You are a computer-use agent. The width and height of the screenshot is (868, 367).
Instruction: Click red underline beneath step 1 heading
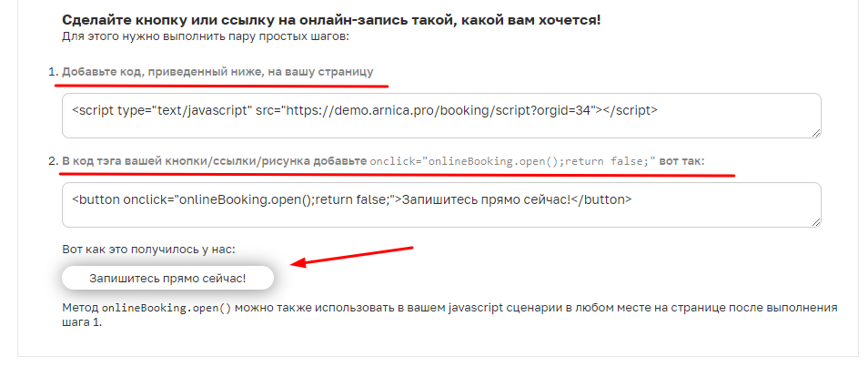221,86
